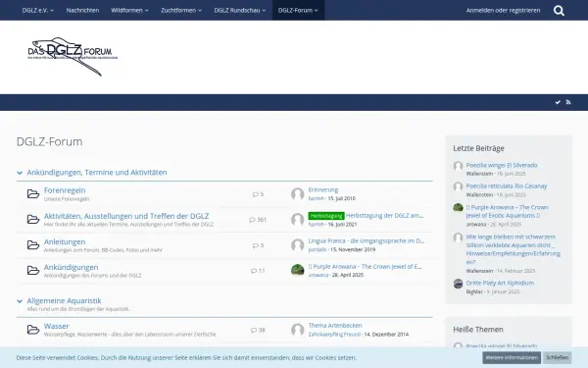Open Ankündigungen forum link

(x=71, y=267)
